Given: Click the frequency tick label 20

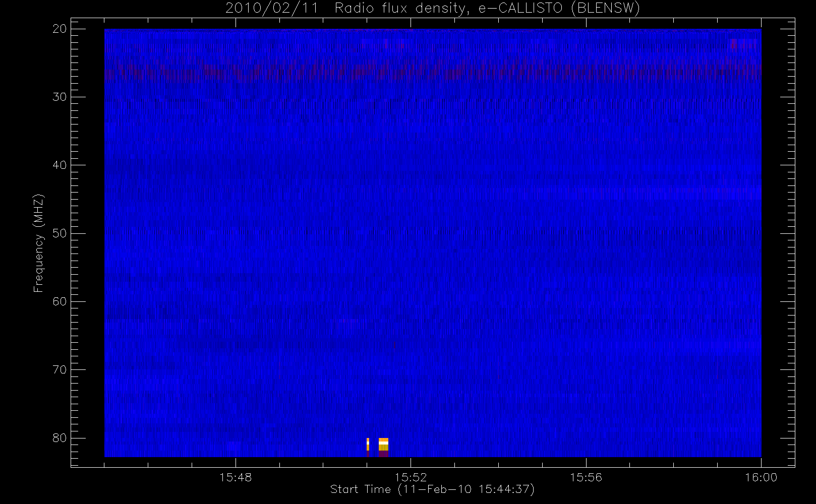Looking at the screenshot, I should point(60,29).
